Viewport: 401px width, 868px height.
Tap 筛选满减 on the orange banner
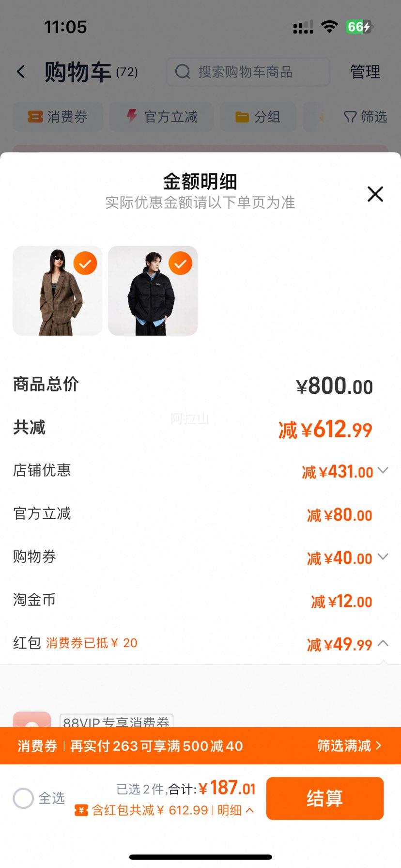click(x=350, y=746)
